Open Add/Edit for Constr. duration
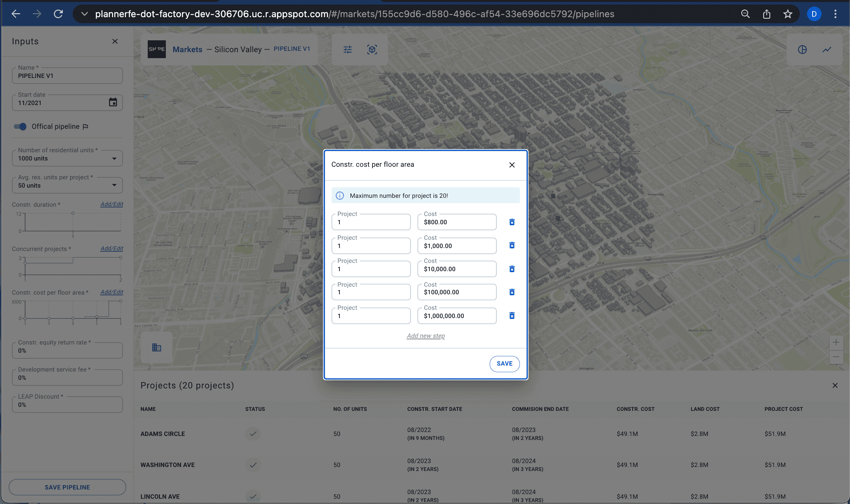The image size is (850, 504). (x=111, y=204)
